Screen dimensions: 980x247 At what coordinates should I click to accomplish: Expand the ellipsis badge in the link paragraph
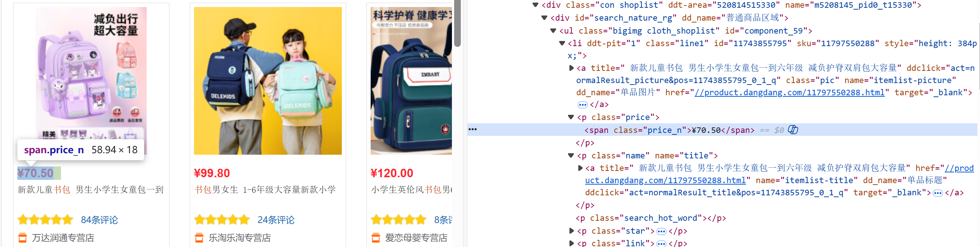coord(661,244)
